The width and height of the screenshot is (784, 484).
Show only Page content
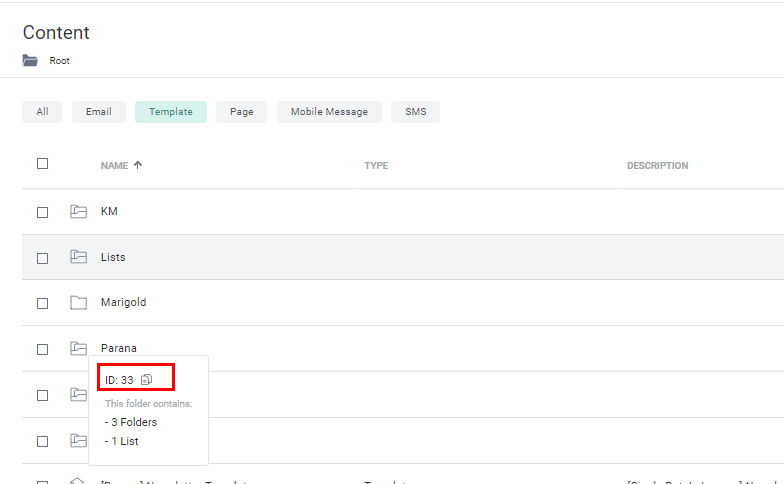coord(241,112)
